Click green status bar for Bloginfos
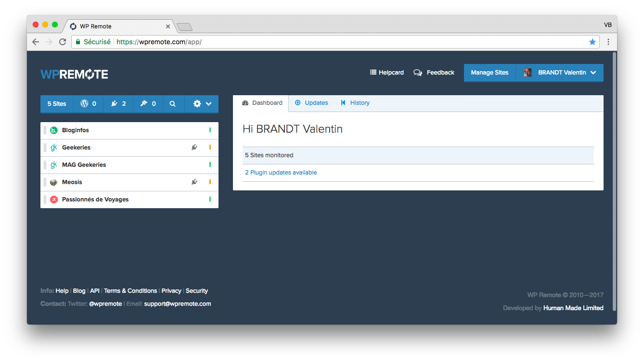This screenshot has width=644, height=363. pos(210,130)
